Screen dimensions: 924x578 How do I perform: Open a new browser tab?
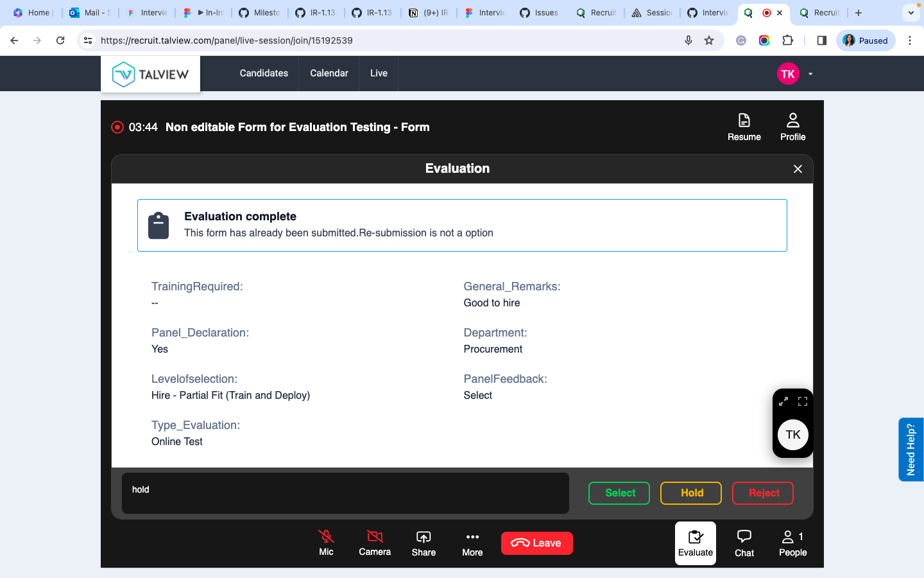[x=859, y=13]
